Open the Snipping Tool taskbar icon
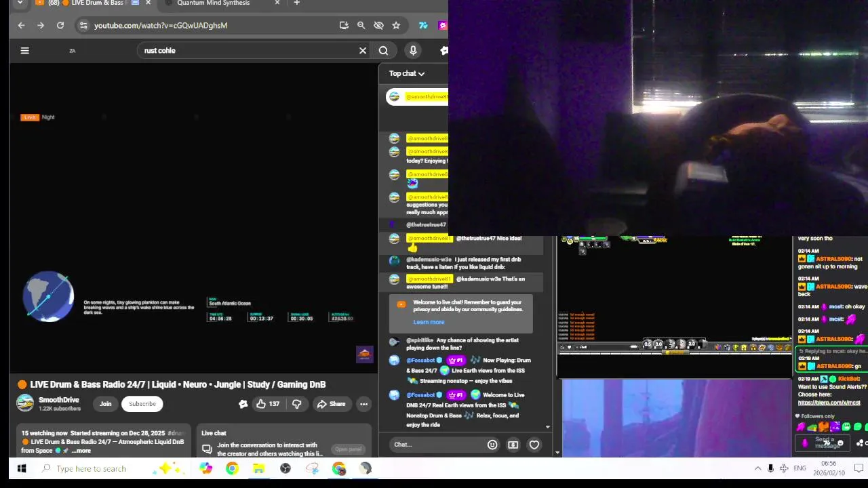868x488 pixels. (x=312, y=468)
